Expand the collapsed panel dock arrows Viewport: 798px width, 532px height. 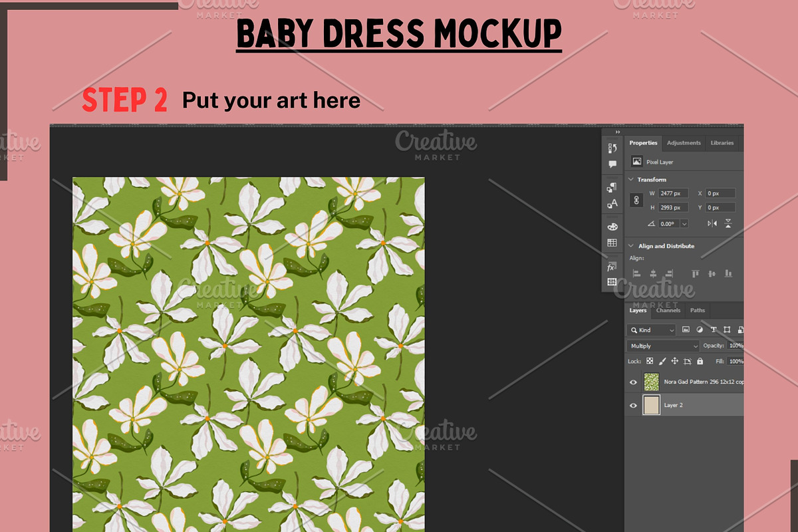(618, 132)
